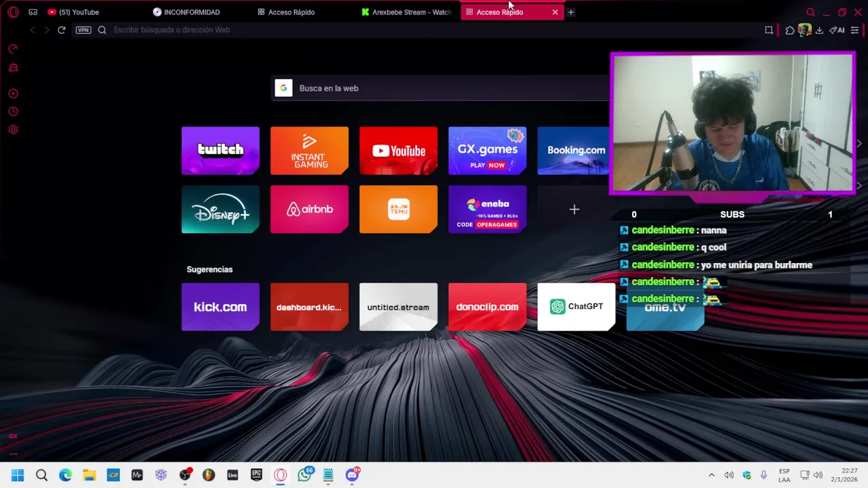Open the kick.com suggestion
Screen dimensions: 868x488
(220, 307)
